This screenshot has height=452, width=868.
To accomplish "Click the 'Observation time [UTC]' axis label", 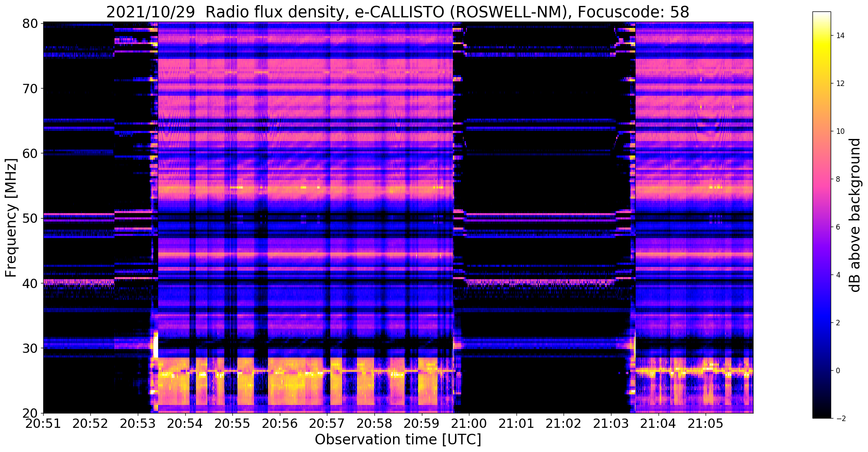I will tap(398, 440).
